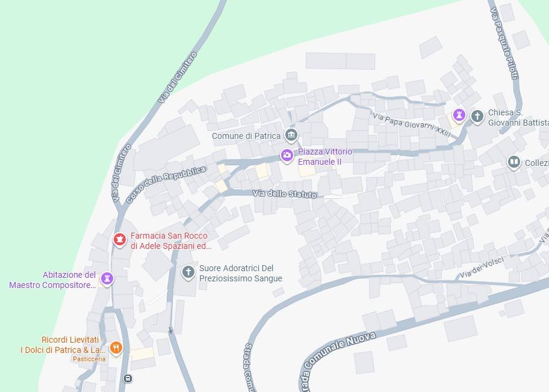Viewport: 549px width, 392px height.
Task: Click the Via Papa Giovanni XXIII street label
Action: point(411,125)
